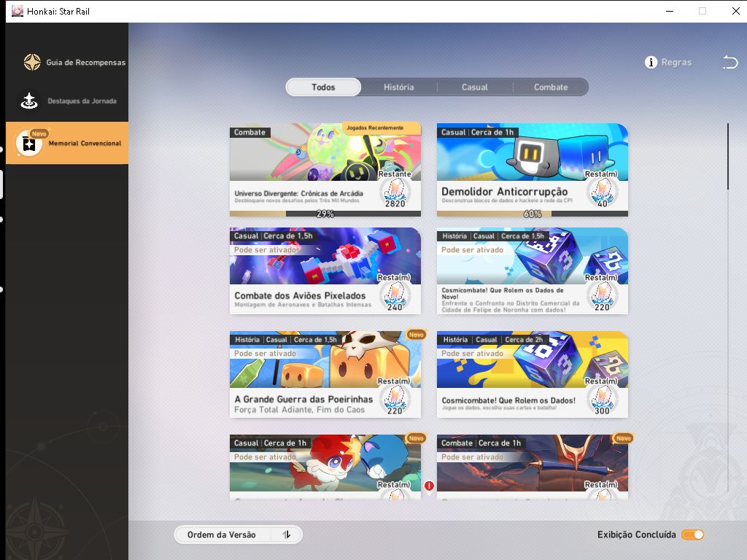The image size is (747, 560).
Task: Click 'Montagem de Aeronaves e Batalhas Intensas' subtitle
Action: (x=303, y=305)
